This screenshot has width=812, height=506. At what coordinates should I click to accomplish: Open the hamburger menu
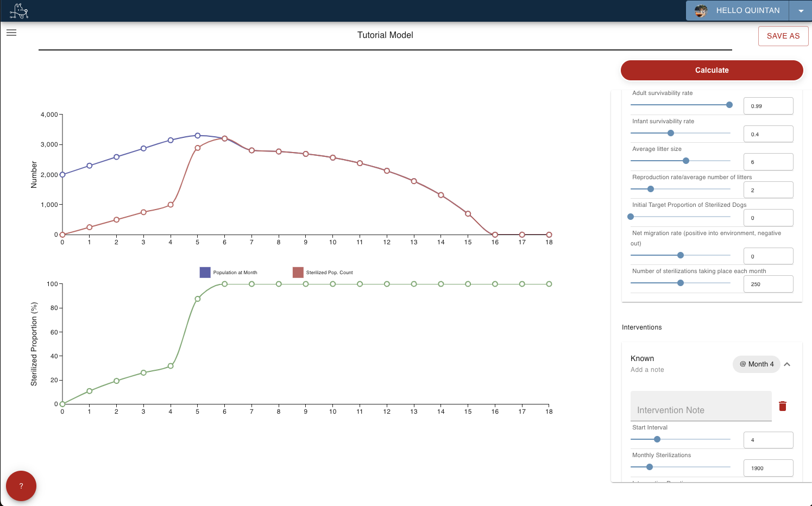[11, 33]
